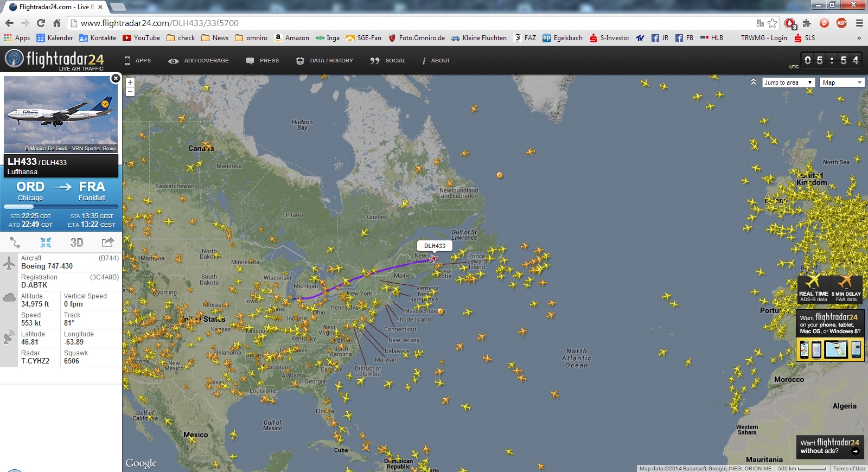Click 'Want flightradar24 without ads?' banner
Viewport: 868px width, 472px height.
[x=830, y=447]
